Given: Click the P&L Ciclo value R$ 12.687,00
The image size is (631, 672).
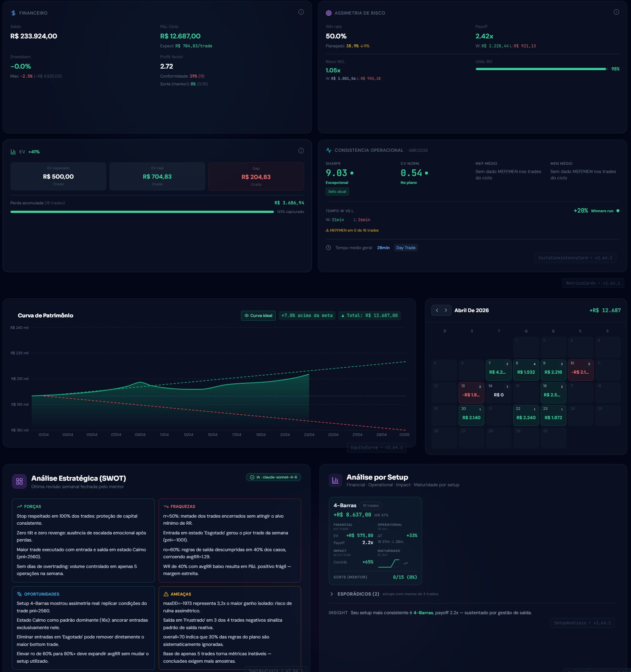Looking at the screenshot, I should [180, 36].
